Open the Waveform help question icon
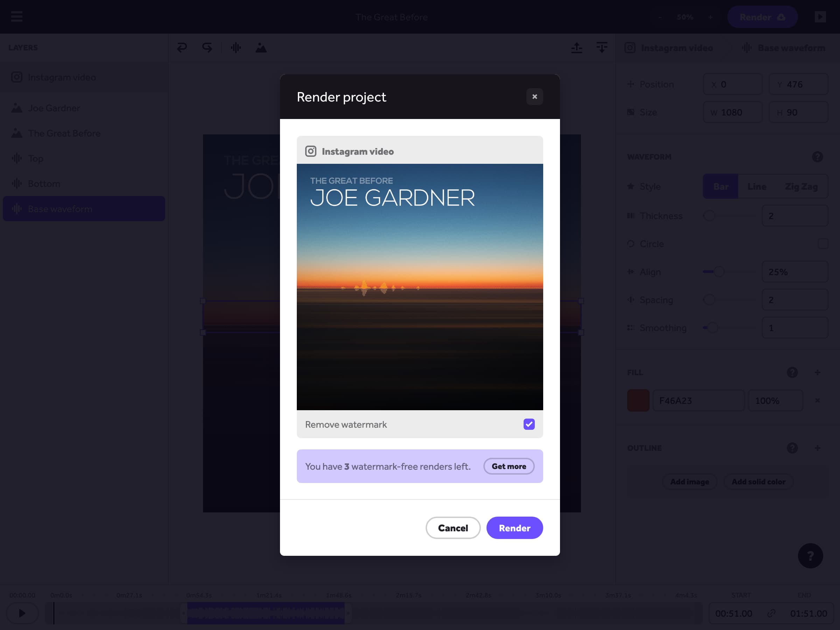 (x=817, y=157)
